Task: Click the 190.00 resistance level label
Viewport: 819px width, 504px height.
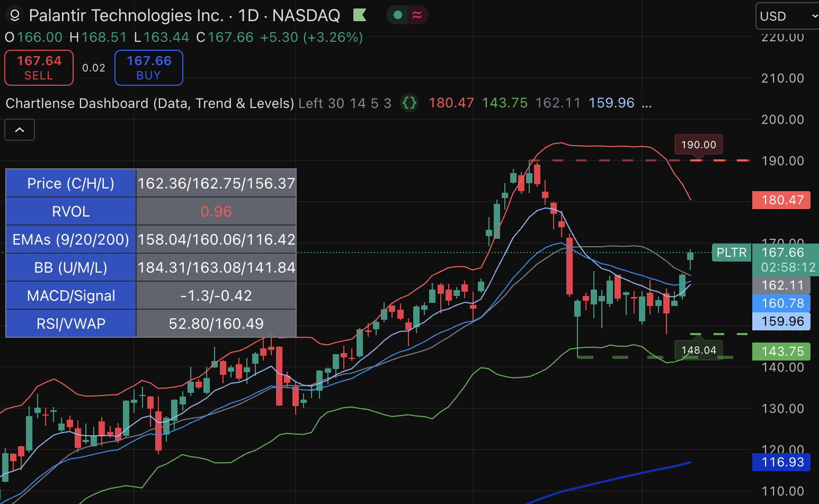Action: [699, 145]
